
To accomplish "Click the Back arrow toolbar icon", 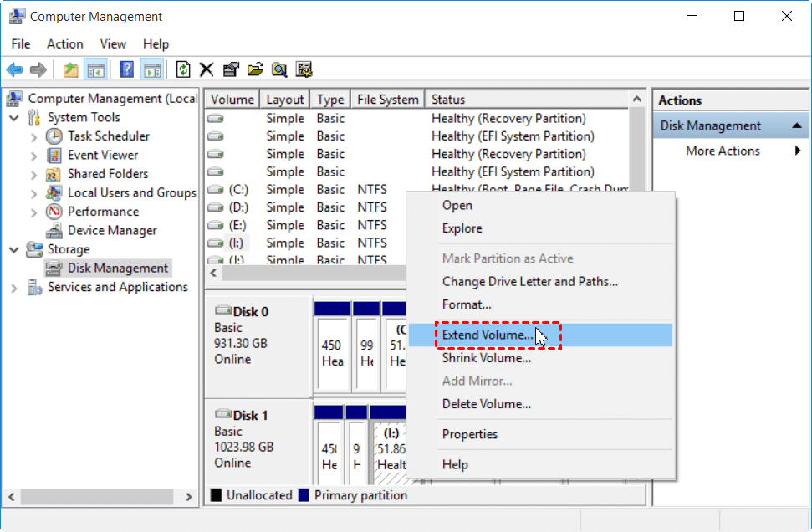I will pyautogui.click(x=14, y=69).
